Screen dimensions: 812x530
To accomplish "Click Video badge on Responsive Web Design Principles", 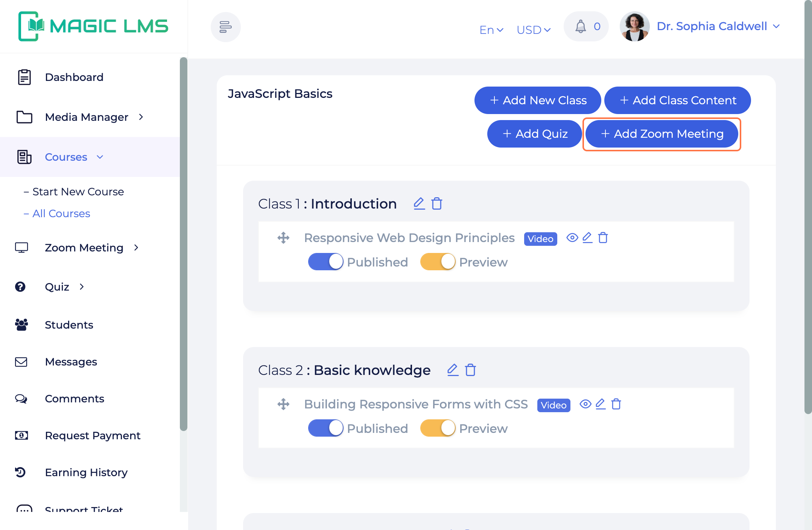I will coord(540,239).
